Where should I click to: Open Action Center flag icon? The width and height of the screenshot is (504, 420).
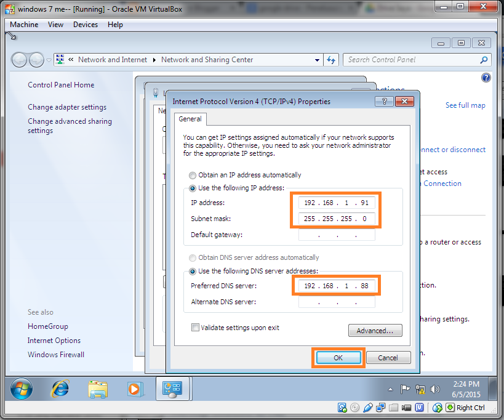405,389
